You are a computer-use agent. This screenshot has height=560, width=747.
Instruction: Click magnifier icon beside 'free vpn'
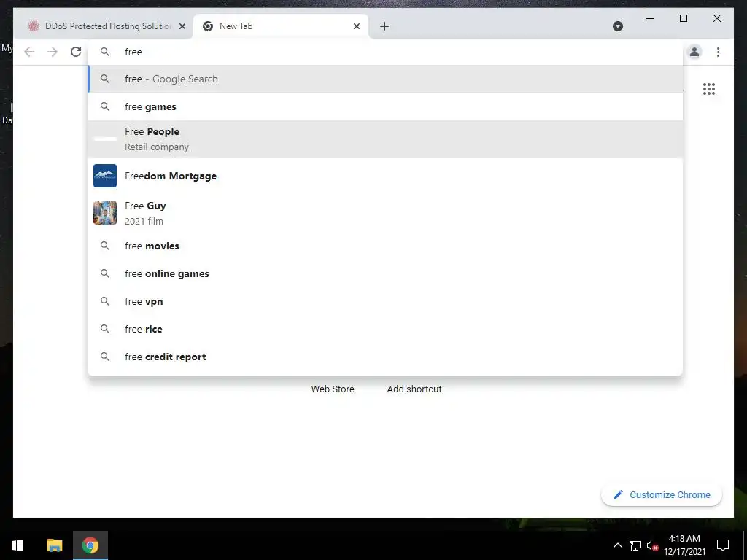tap(105, 301)
